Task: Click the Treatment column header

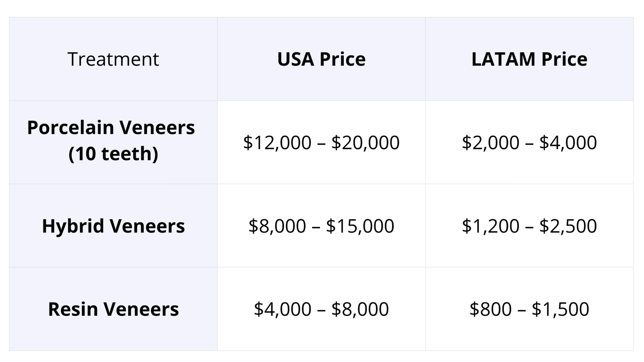Action: (113, 59)
